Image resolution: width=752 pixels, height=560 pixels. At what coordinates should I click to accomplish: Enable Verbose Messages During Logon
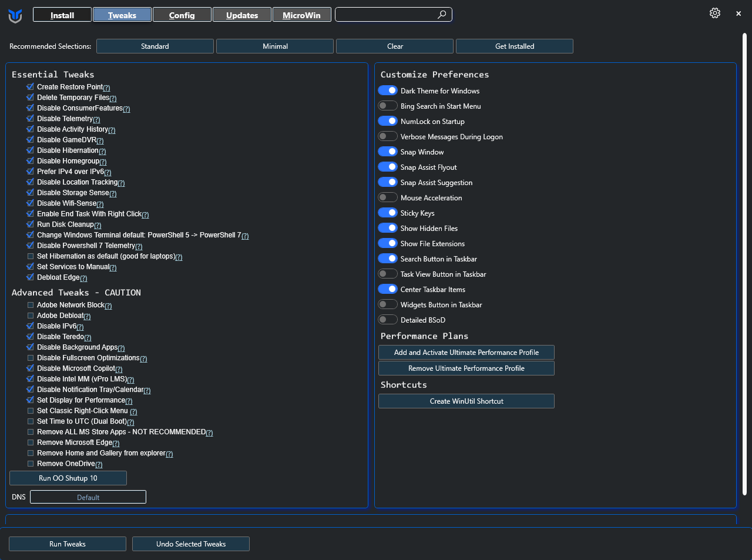388,136
